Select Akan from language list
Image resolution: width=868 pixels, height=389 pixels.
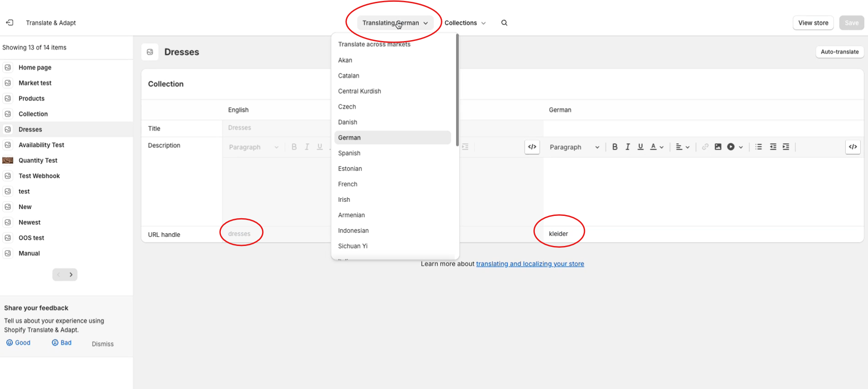(x=392, y=60)
